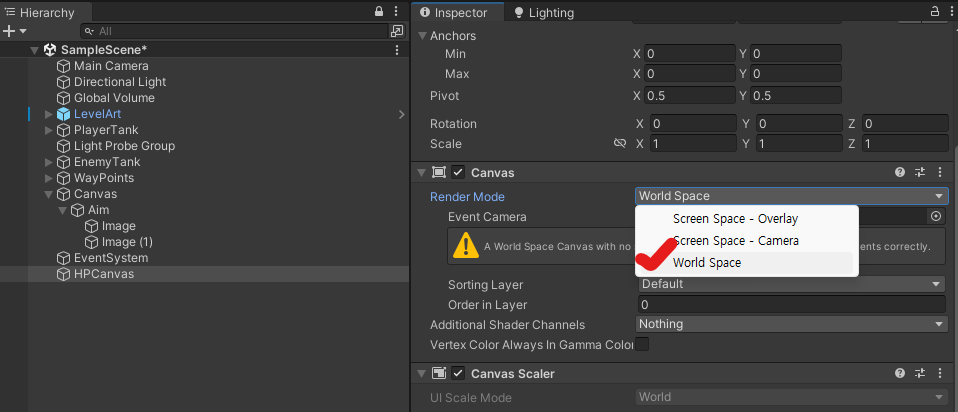Edit Rotation X field
The image size is (958, 412).
pyautogui.click(x=693, y=123)
